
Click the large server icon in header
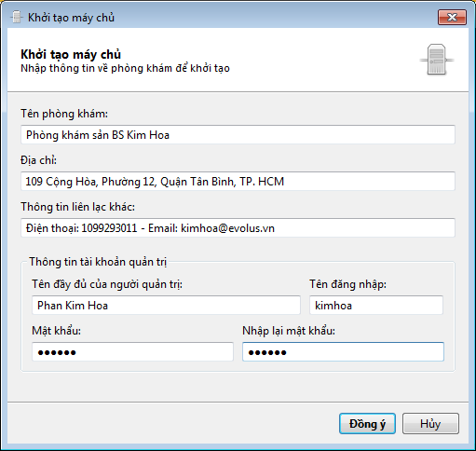pyautogui.click(x=437, y=60)
